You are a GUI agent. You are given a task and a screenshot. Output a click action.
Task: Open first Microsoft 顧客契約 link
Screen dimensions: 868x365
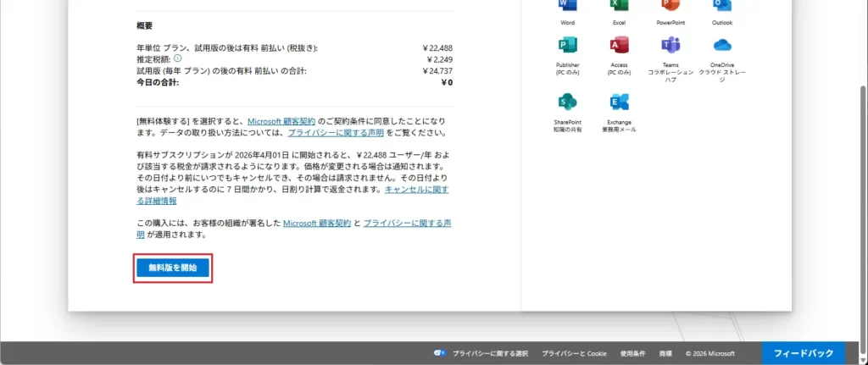click(x=281, y=120)
